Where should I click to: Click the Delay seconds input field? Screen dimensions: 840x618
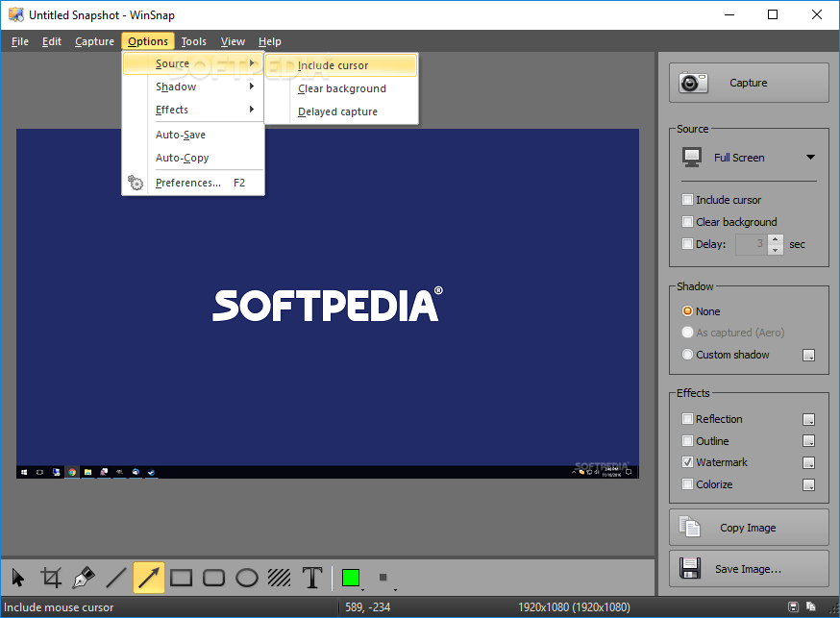752,244
